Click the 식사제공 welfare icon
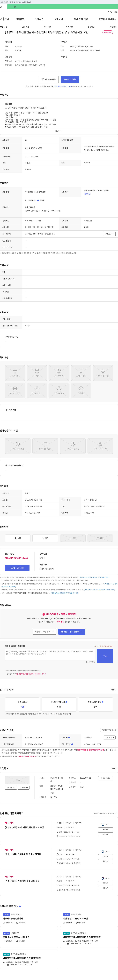118x980 pixels. point(81,390)
